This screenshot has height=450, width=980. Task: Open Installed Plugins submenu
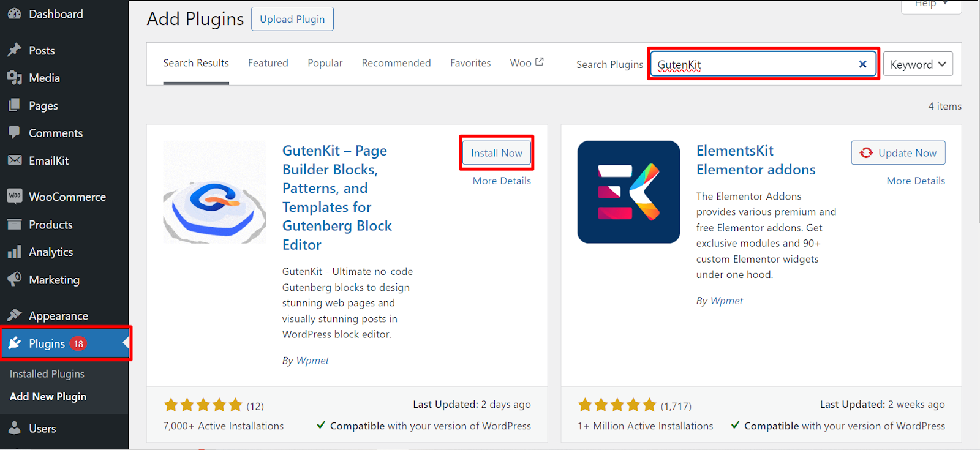point(47,373)
